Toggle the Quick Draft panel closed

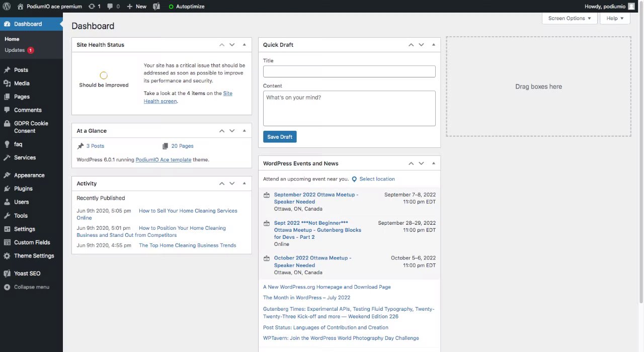coord(434,45)
